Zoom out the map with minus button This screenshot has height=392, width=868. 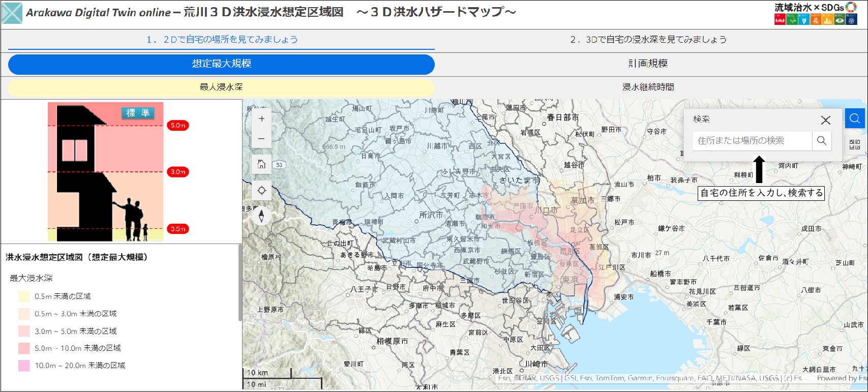click(261, 138)
